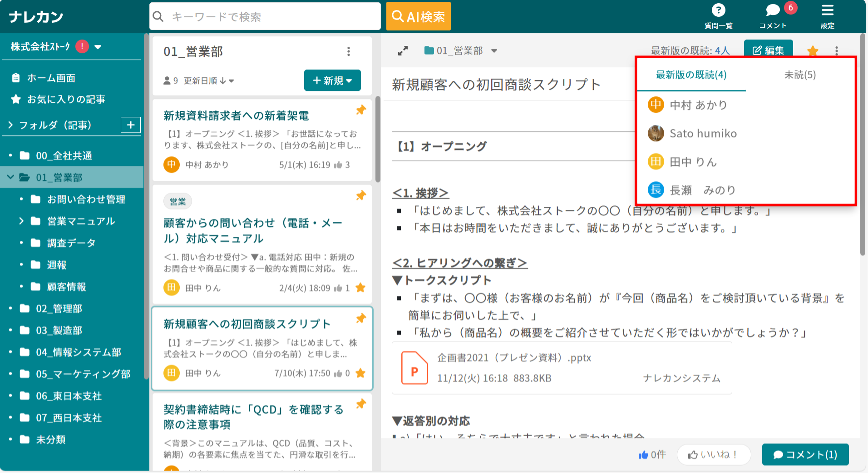Select the 最新版の既読(4) tab
Viewport: 868px width, 473px height.
(x=691, y=75)
